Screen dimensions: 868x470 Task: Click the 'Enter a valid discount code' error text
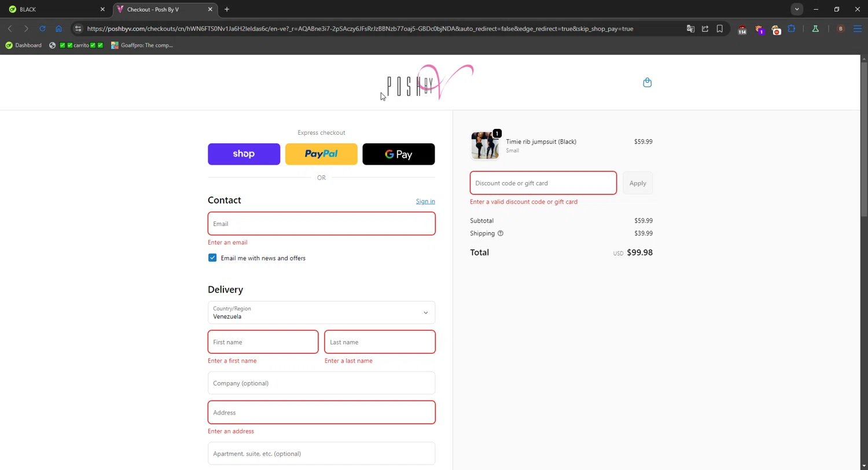tap(524, 202)
